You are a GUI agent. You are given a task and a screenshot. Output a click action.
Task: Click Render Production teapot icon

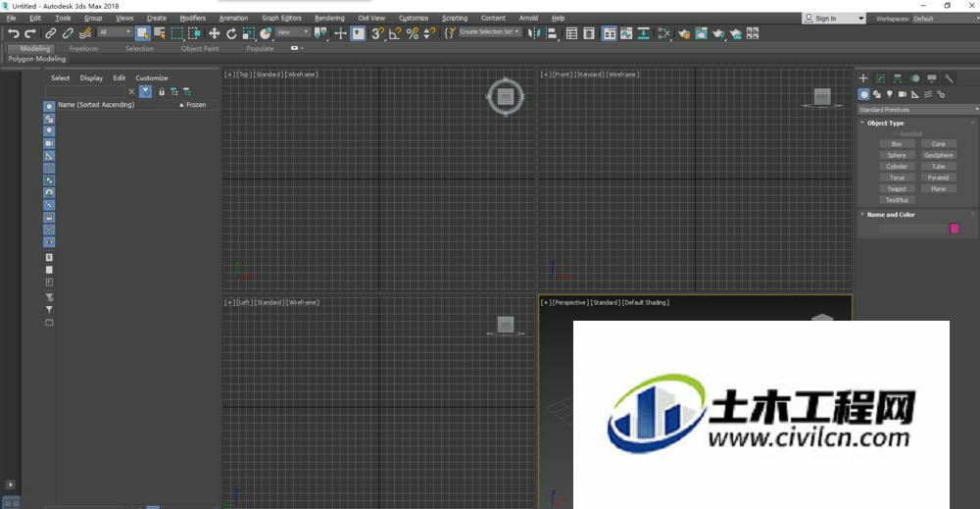coord(718,33)
